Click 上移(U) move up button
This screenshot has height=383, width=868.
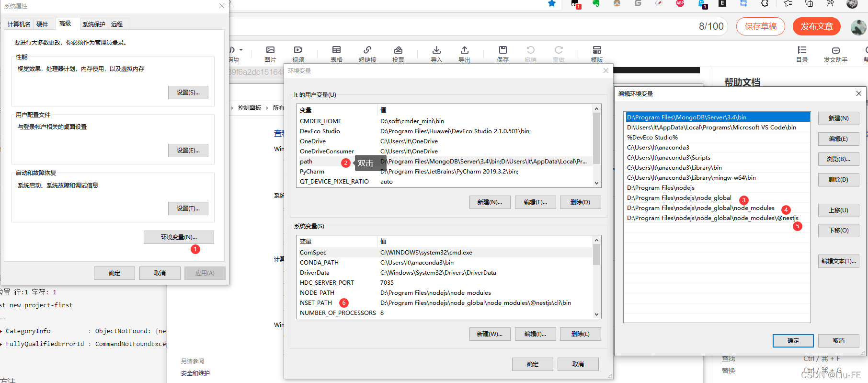click(839, 210)
